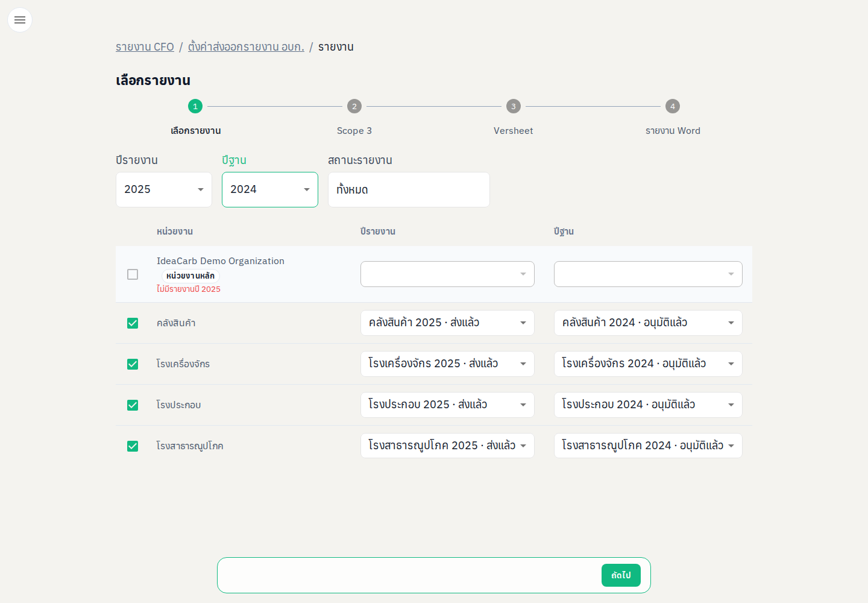Tick the IdeaCarb Demo Organization checkbox
Screen dimensions: 868x603
coord(133,274)
